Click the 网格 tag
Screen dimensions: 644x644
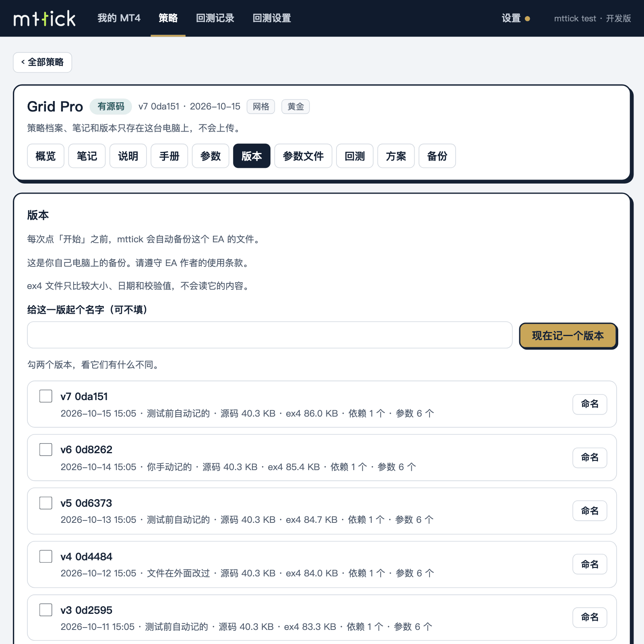(261, 107)
